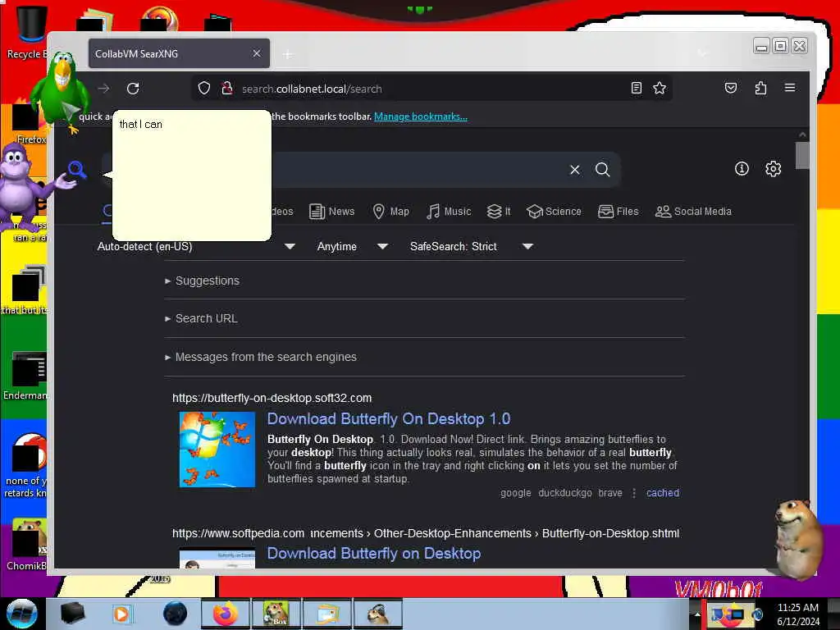
Task: Expand the Suggestions section
Action: point(203,281)
